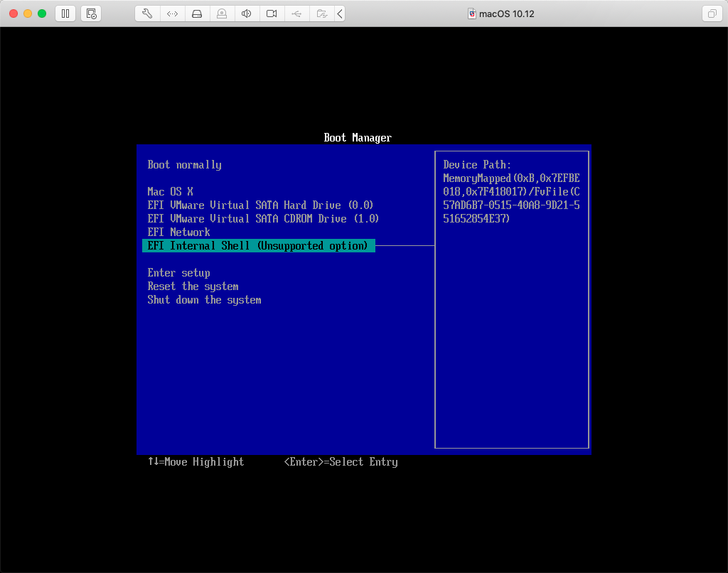
Task: Open virtual machine settings wrench icon
Action: pos(147,14)
